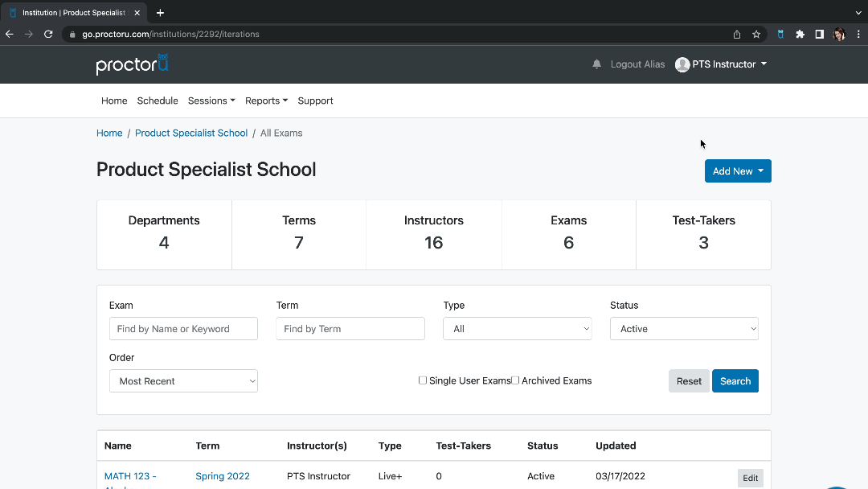Reload the page with browser refresh
The width and height of the screenshot is (868, 489).
(x=48, y=35)
